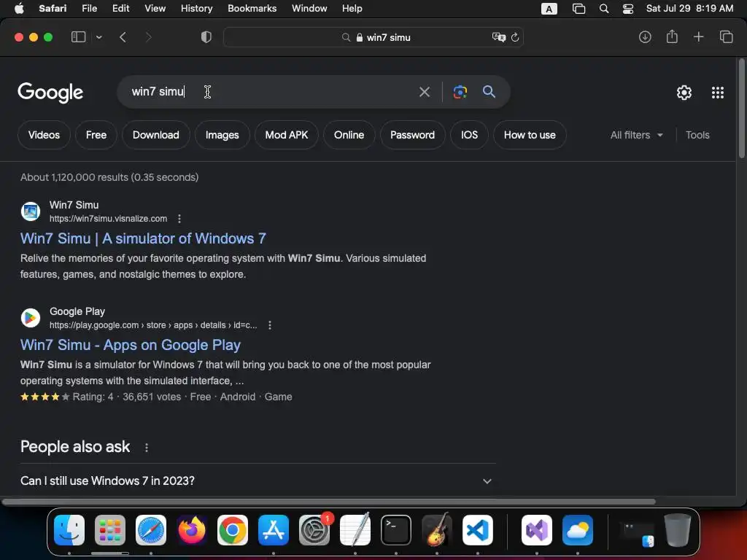747x560 pixels.
Task: Open more options for Win7 Simu result
Action: click(x=179, y=219)
